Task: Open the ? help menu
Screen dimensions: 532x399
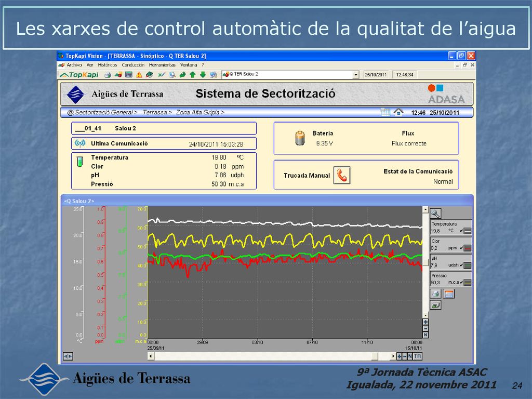Action: (203, 65)
